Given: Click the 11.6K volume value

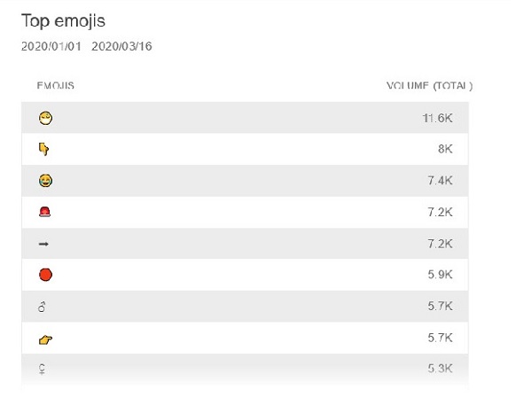Looking at the screenshot, I should point(437,119).
